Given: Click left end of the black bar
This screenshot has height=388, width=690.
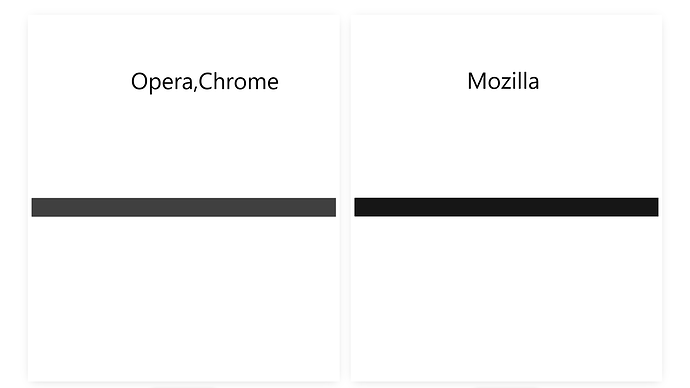Looking at the screenshot, I should click(x=358, y=207).
